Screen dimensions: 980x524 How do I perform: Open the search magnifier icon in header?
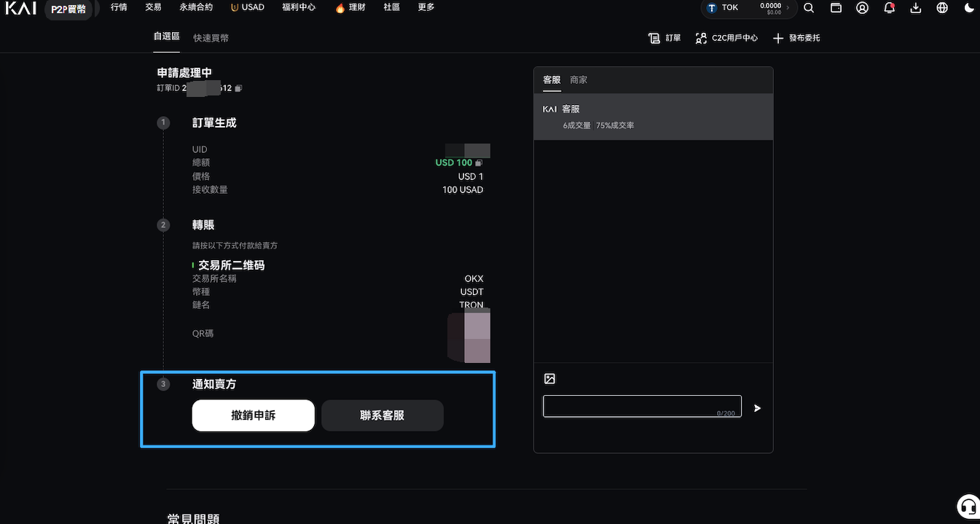[x=809, y=8]
